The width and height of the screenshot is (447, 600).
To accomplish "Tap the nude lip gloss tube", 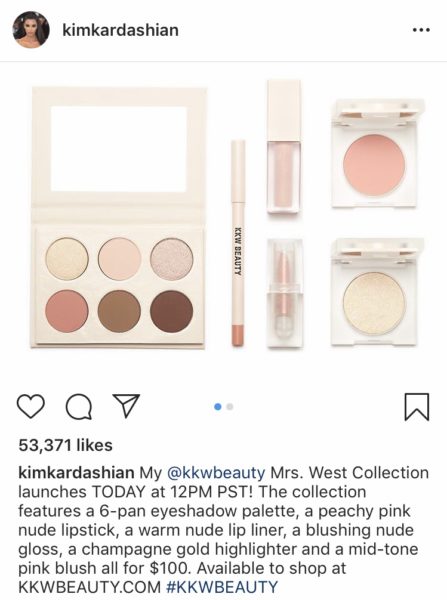I will pos(284,146).
